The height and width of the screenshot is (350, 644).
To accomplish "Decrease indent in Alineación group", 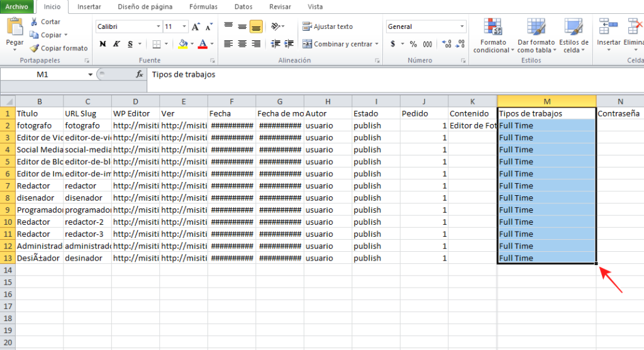I will coord(275,43).
